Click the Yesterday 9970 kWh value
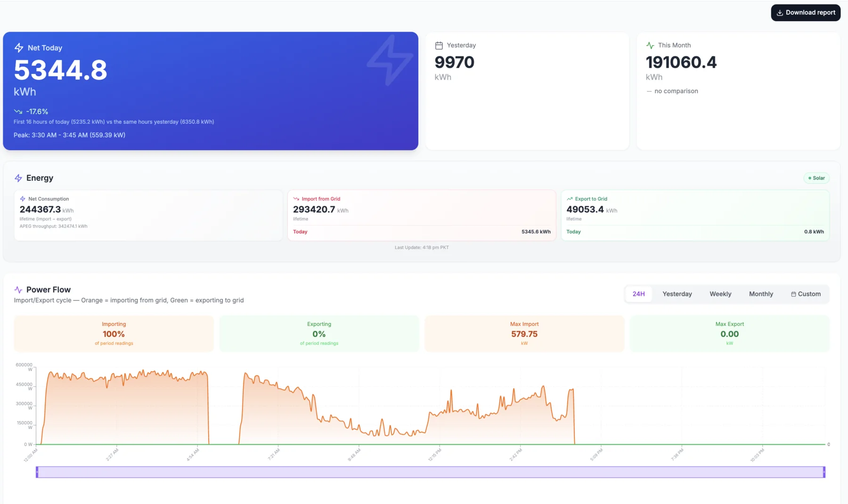 pyautogui.click(x=454, y=62)
